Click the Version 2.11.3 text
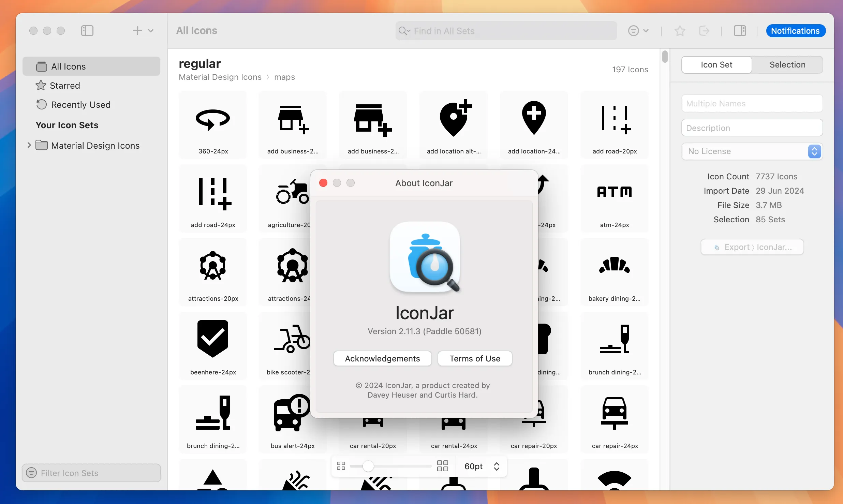Viewport: 843px width, 504px height. [x=425, y=331]
